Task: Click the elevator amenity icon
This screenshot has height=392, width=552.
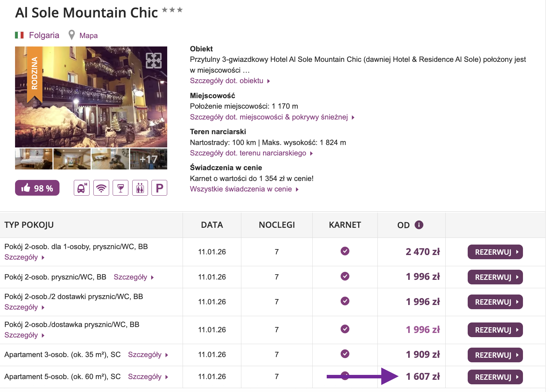Action: 140,188
